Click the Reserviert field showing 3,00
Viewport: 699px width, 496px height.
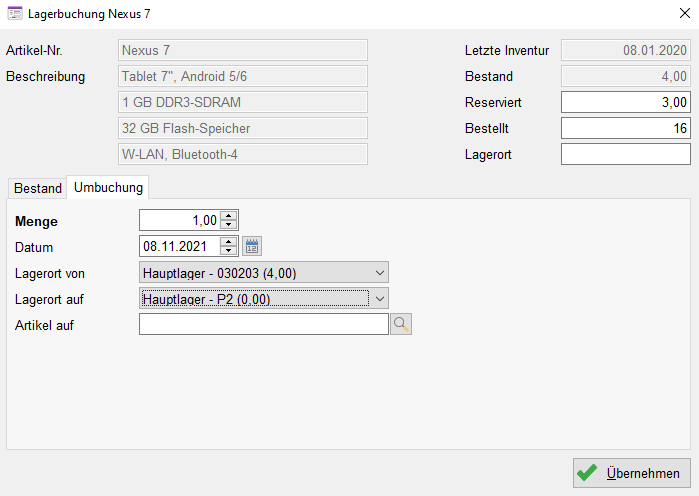pos(626,102)
